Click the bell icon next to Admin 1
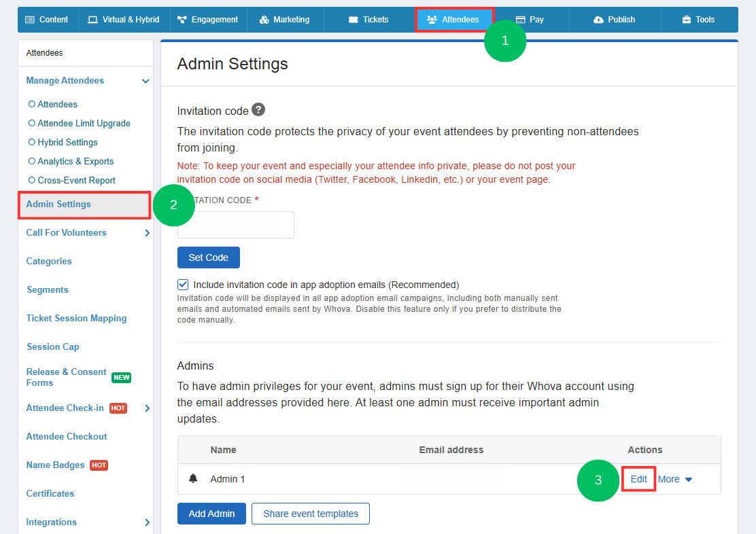756x534 pixels. point(193,478)
